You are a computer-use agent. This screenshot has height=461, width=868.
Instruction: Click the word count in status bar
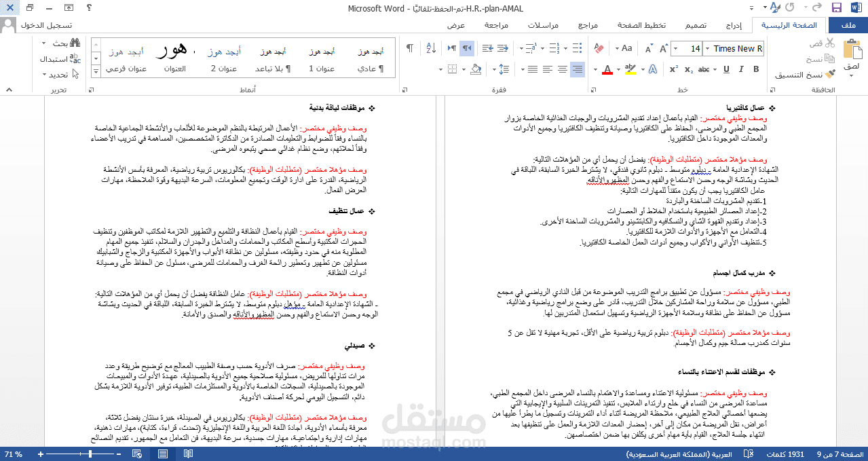tap(785, 454)
